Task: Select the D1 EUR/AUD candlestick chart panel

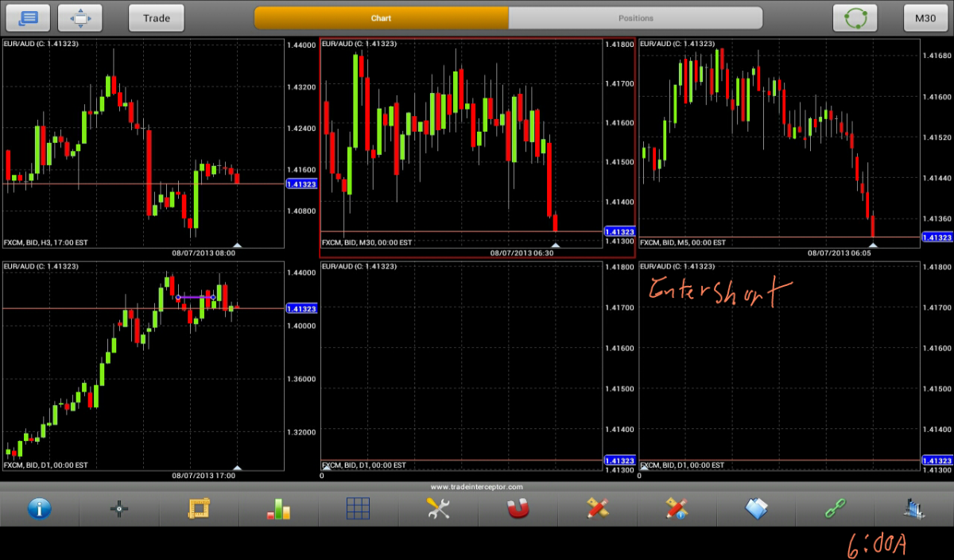Action: coord(143,365)
